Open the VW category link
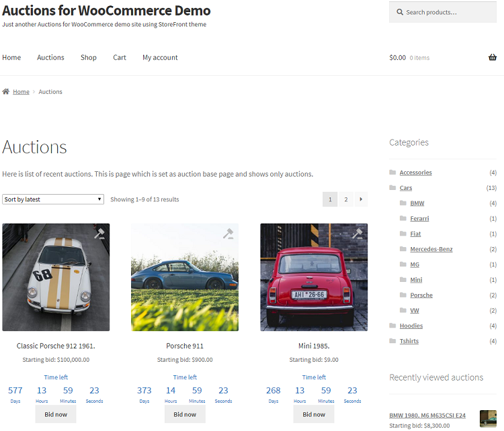This screenshot has width=504, height=431. point(415,311)
